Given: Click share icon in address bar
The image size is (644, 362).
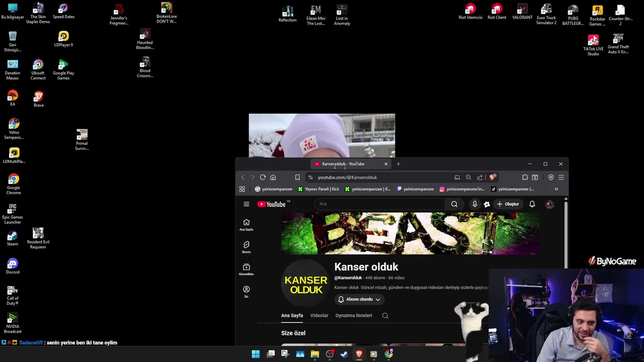Looking at the screenshot, I should tap(480, 177).
